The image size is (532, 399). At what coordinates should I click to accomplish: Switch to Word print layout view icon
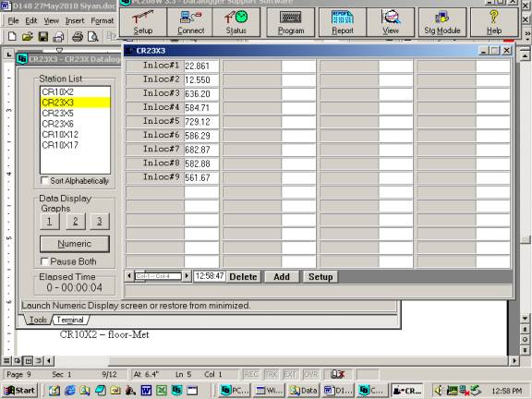(28, 360)
